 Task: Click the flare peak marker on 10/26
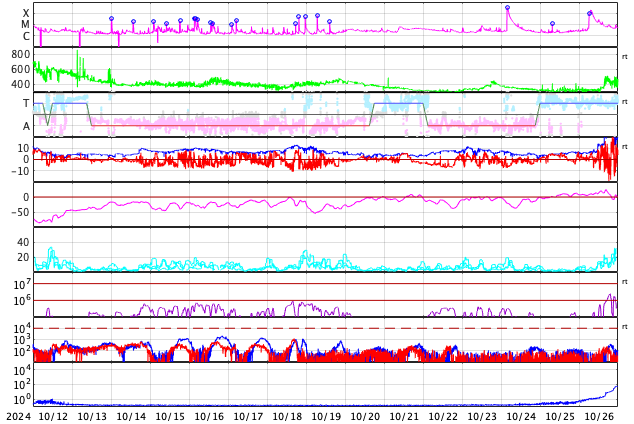pos(590,13)
